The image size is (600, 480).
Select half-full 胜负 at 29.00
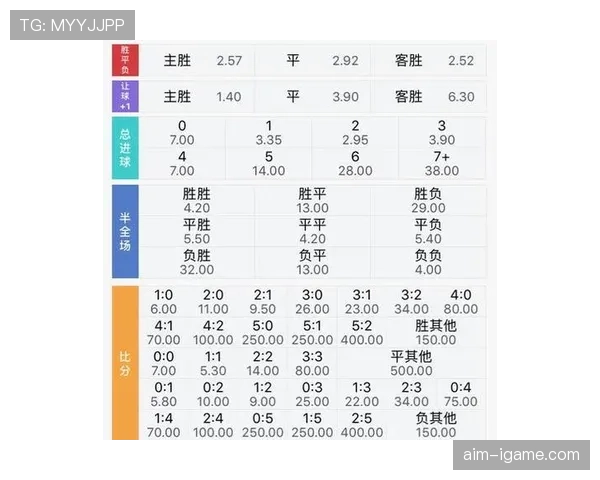click(x=428, y=201)
